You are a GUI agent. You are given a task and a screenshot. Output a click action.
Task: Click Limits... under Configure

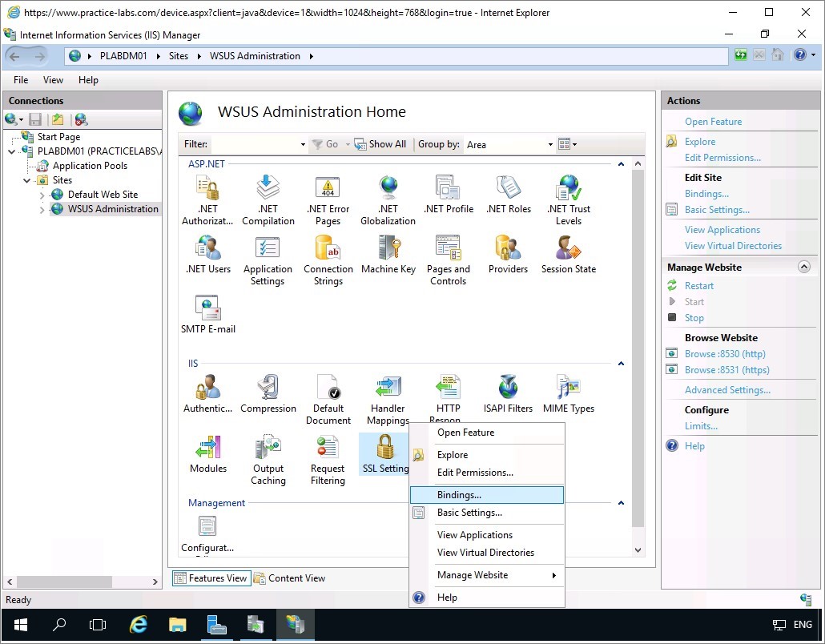[701, 426]
